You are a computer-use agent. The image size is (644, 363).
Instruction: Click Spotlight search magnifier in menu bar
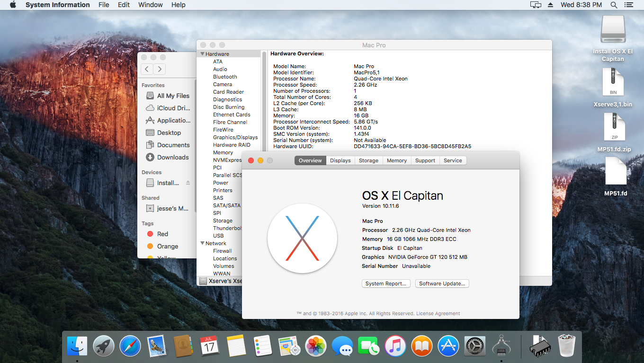pyautogui.click(x=614, y=5)
